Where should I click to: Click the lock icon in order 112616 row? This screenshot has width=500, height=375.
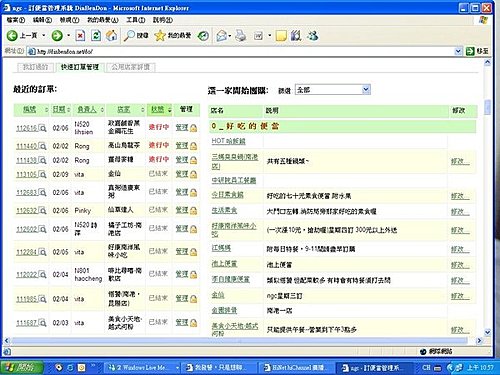tap(194, 128)
